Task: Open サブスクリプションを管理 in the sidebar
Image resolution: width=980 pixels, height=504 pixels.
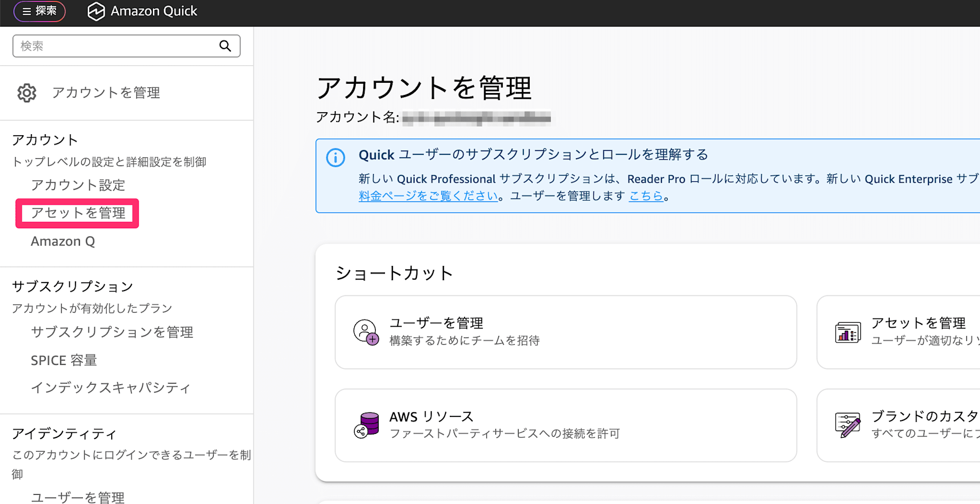Action: click(x=112, y=332)
